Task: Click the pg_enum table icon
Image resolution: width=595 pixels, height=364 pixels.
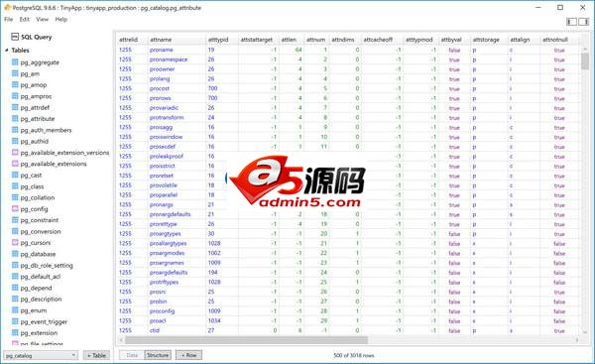Action: (x=15, y=310)
